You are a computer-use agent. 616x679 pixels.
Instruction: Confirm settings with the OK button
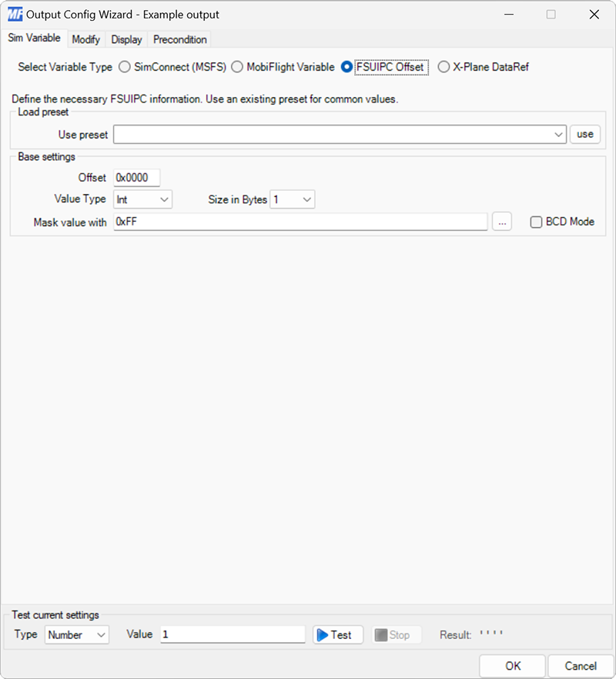(x=512, y=666)
